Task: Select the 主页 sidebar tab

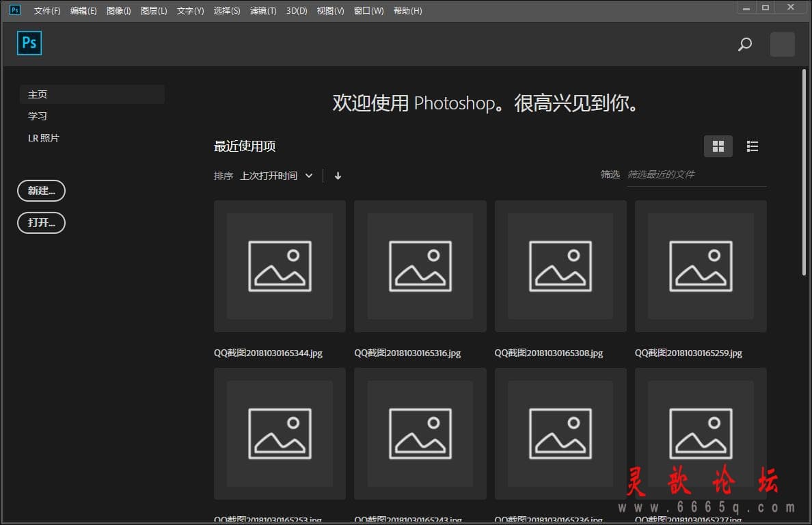Action: pos(92,94)
